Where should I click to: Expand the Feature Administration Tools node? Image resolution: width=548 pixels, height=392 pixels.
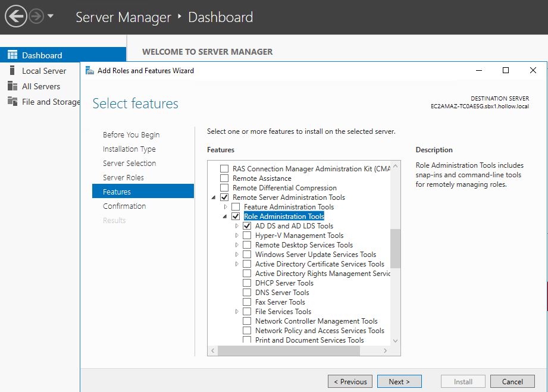[x=226, y=207]
